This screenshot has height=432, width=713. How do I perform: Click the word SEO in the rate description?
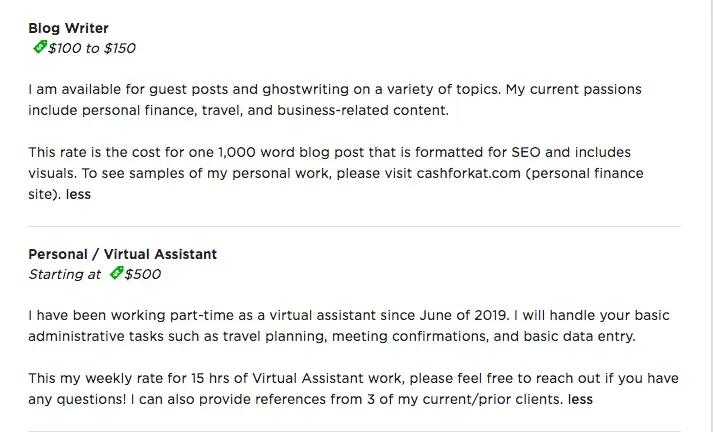tap(526, 152)
